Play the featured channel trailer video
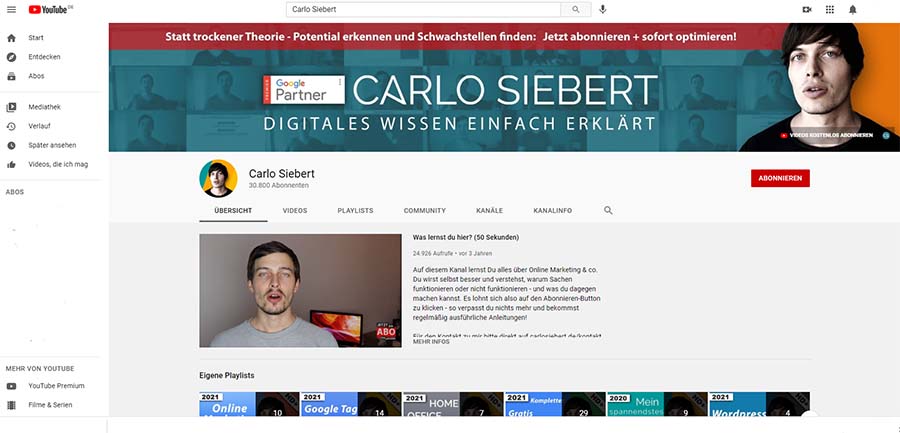Viewport: 900px width, 433px height. pyautogui.click(x=300, y=290)
